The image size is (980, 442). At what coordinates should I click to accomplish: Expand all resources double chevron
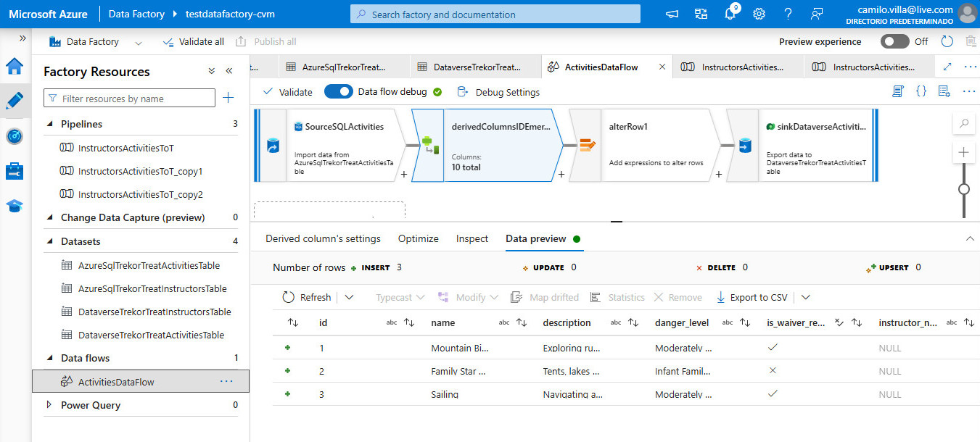click(212, 71)
